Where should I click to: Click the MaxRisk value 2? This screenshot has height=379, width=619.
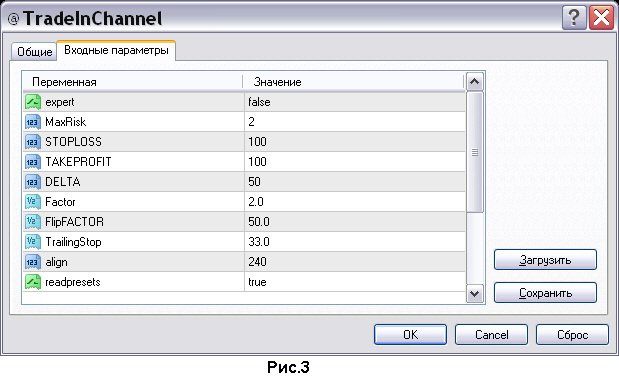tap(251, 122)
